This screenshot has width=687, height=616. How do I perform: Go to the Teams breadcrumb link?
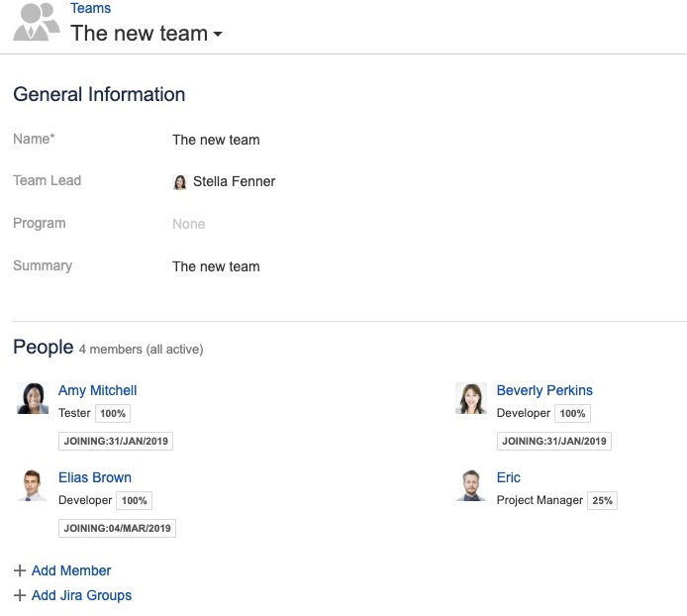click(x=90, y=8)
